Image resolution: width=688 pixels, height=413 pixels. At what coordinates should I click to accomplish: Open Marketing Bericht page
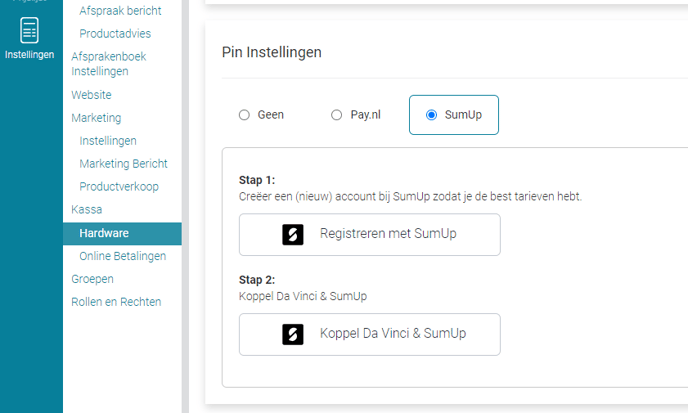coord(123,164)
